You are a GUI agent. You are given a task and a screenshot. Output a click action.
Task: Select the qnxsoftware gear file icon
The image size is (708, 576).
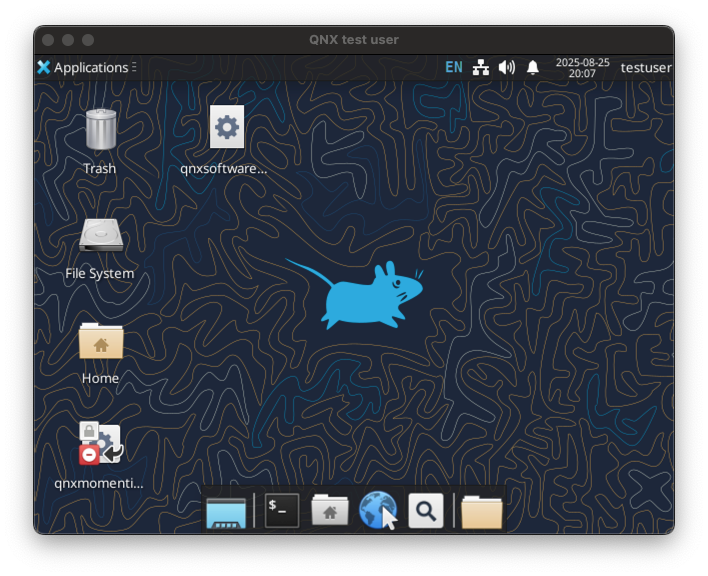click(x=227, y=128)
